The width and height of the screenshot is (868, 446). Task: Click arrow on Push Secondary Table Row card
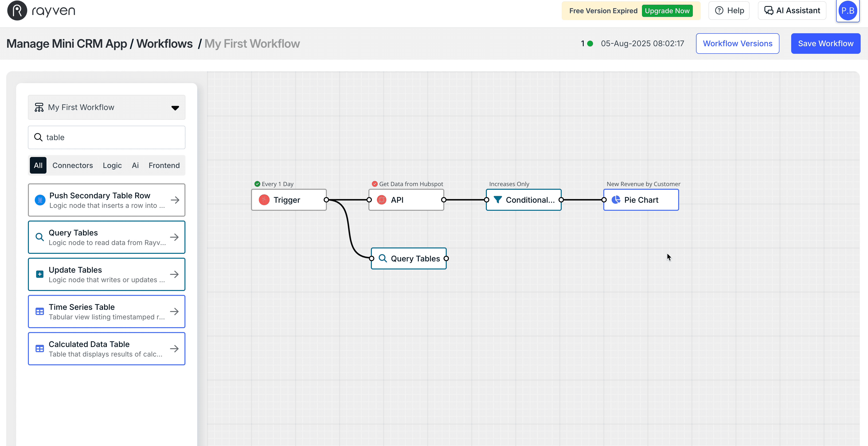(175, 200)
